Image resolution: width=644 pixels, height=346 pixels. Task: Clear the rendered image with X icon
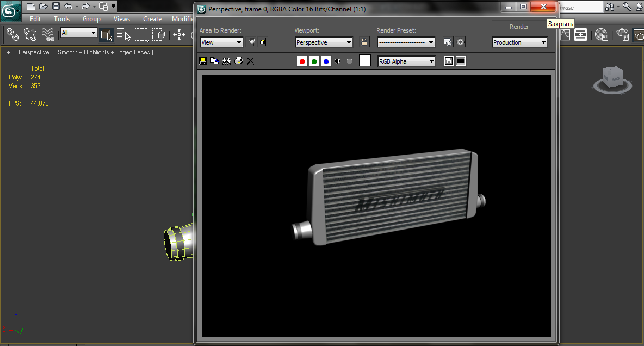pos(250,61)
